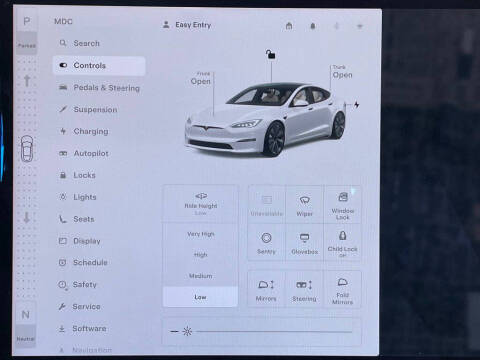This screenshot has width=480, height=360.
Task: Tap the Unavailable tile
Action: pos(267,205)
